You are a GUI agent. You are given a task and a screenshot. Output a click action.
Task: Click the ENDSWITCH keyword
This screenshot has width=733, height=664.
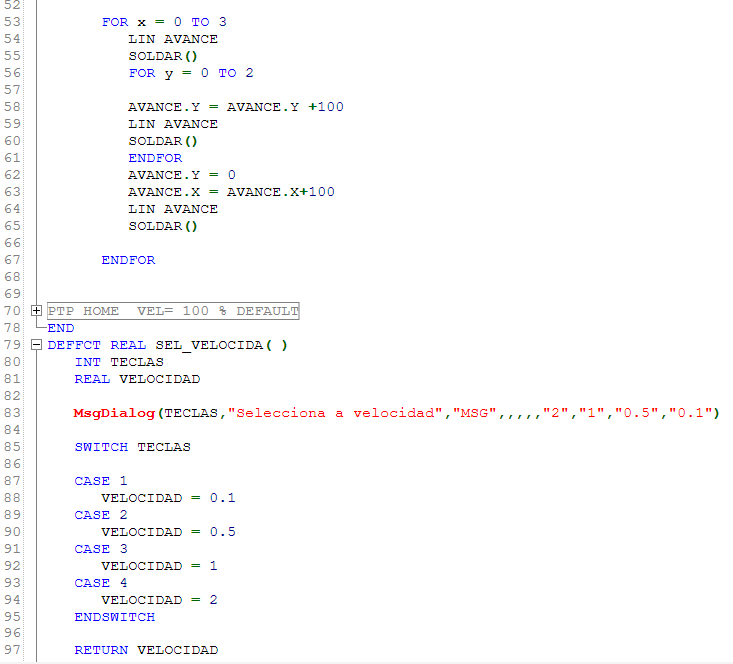click(x=115, y=617)
